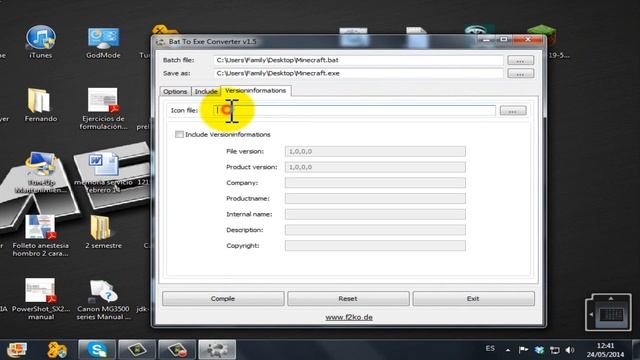Open the 2 semestre folder
The width and height of the screenshot is (640, 360).
coord(103,232)
